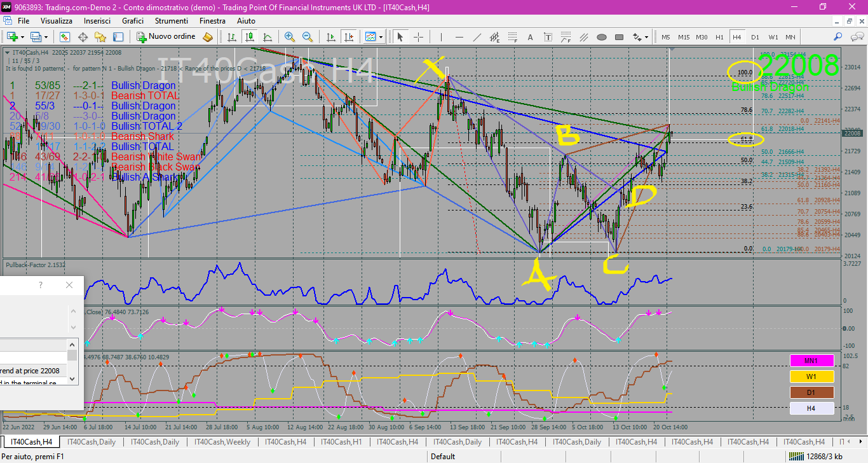Toggle Auto Scroll chart icon

pyautogui.click(x=330, y=37)
